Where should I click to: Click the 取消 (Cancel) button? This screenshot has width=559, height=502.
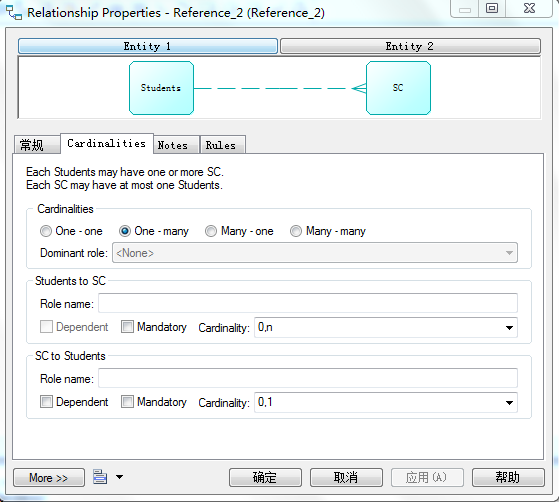(x=346, y=478)
